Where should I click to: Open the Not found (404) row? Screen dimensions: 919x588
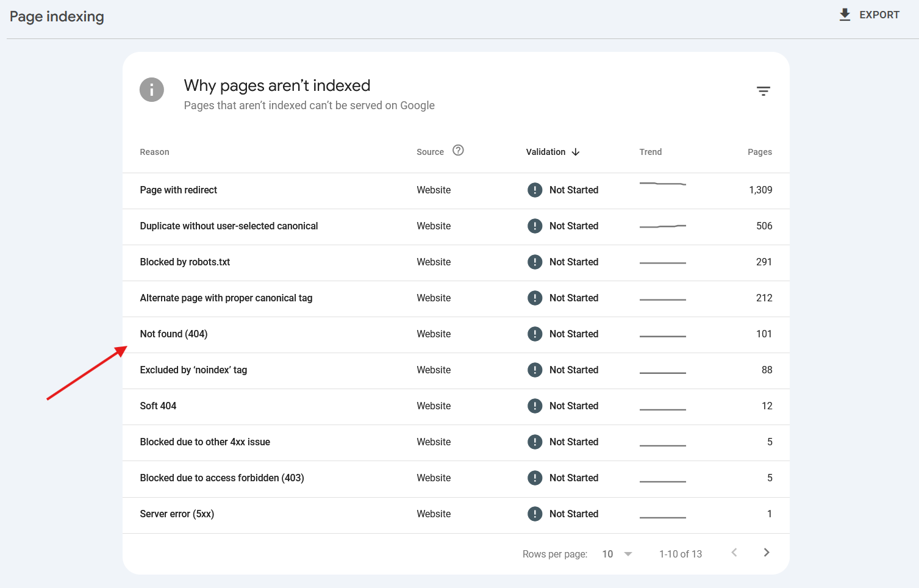tap(174, 334)
